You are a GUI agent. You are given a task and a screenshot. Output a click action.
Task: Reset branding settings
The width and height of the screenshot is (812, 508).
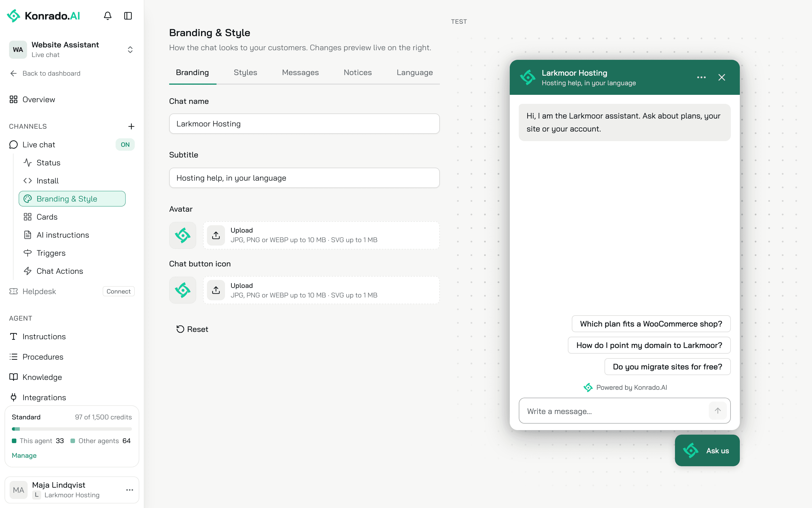point(192,329)
